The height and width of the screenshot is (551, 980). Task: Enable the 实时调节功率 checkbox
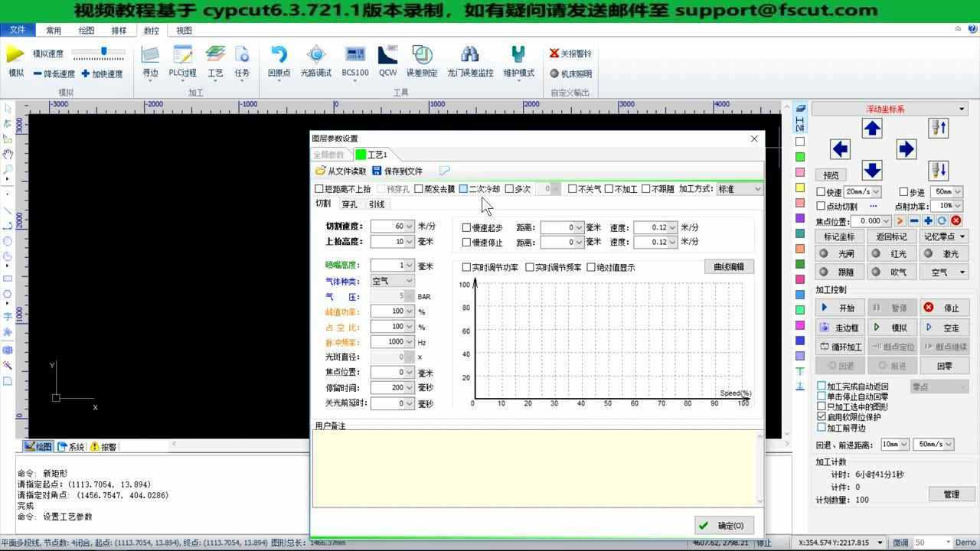point(466,267)
